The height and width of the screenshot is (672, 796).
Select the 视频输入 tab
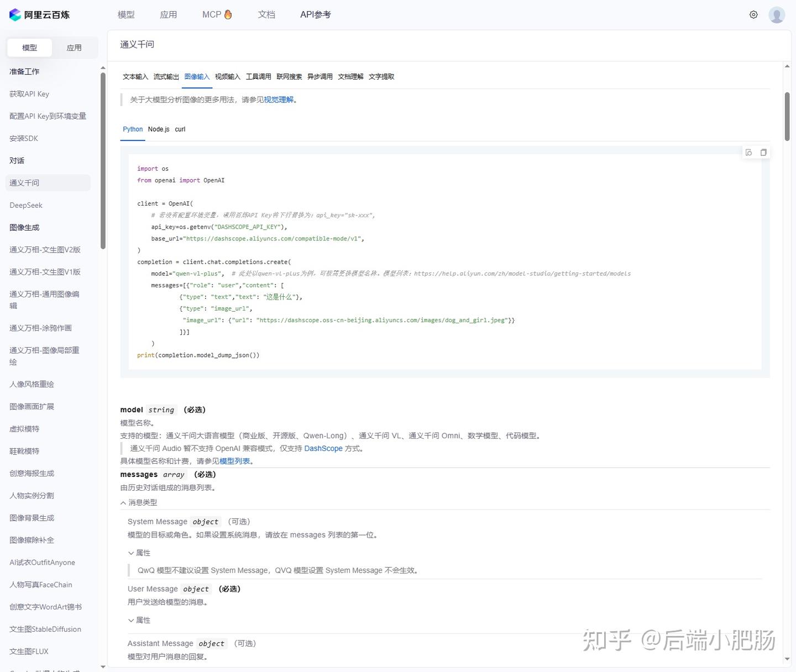coord(228,77)
